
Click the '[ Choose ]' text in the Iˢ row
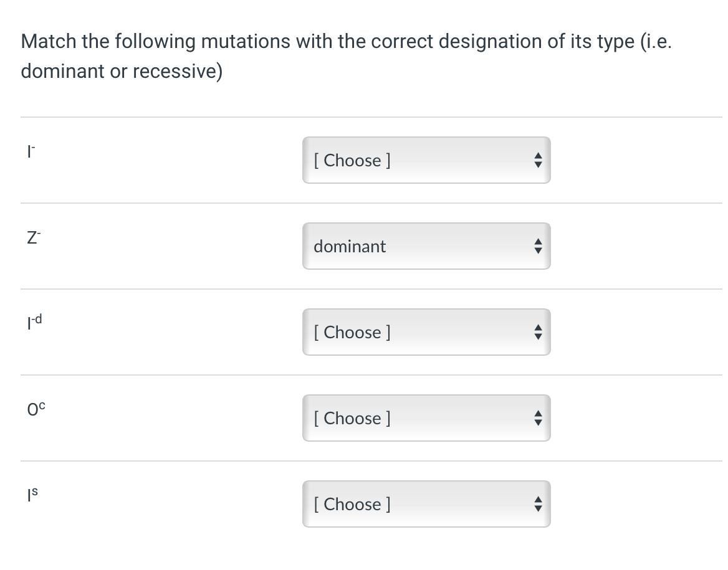tap(352, 504)
